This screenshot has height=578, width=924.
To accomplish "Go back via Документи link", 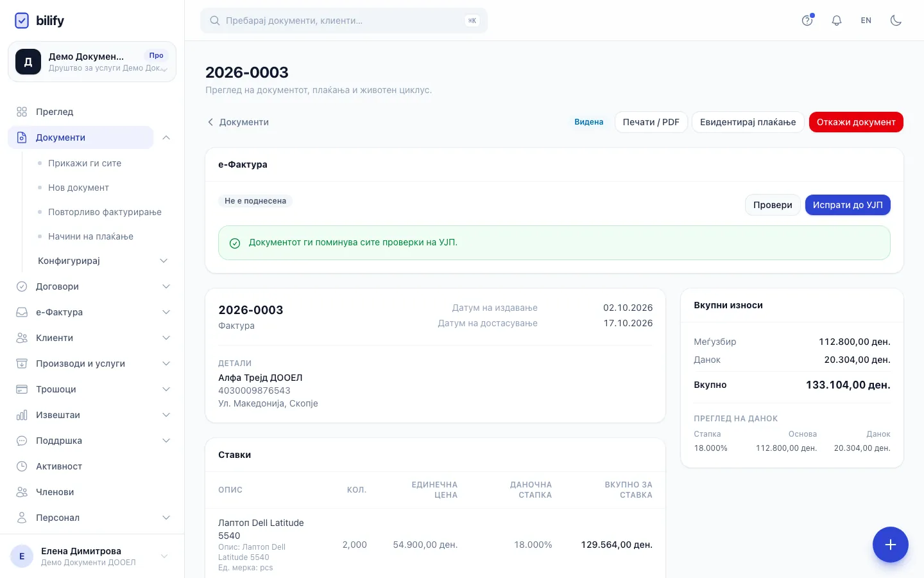I will (x=237, y=122).
